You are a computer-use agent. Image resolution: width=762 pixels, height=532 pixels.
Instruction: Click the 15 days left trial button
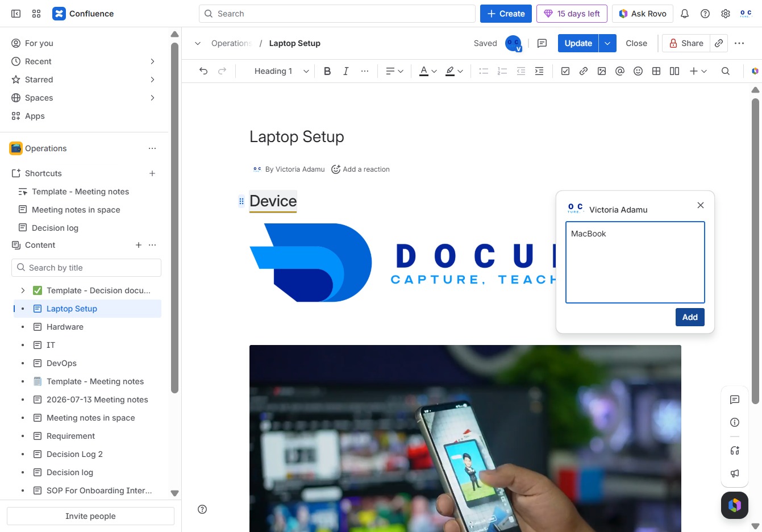coord(572,14)
